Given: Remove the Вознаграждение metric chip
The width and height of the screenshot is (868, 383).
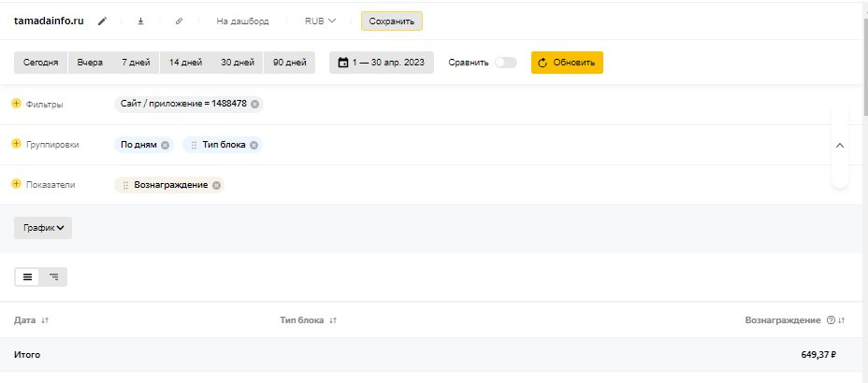Looking at the screenshot, I should (216, 185).
